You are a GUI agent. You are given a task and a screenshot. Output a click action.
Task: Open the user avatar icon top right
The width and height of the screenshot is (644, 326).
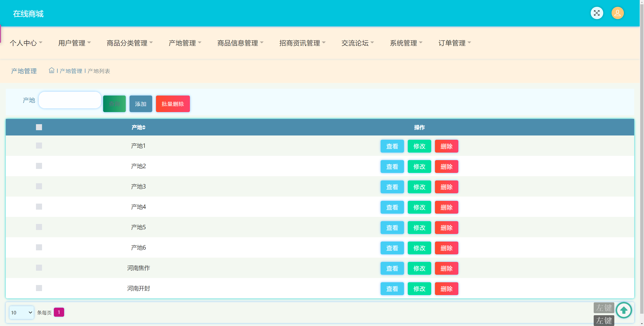click(x=618, y=13)
